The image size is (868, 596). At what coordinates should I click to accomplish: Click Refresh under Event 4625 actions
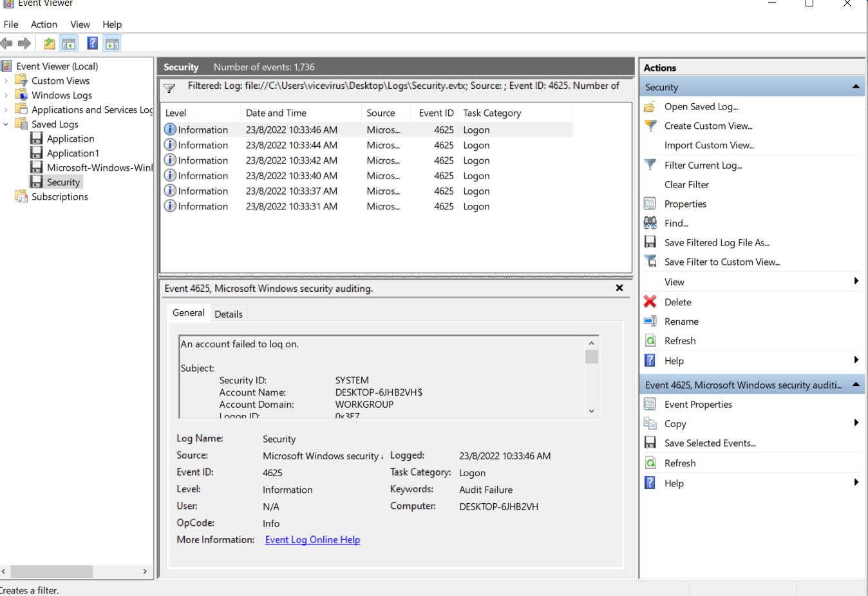pos(680,463)
